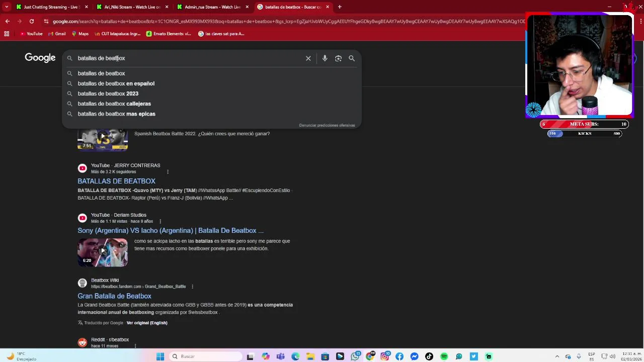Open Spotify from taskbar
The width and height of the screenshot is (644, 362).
click(x=444, y=356)
